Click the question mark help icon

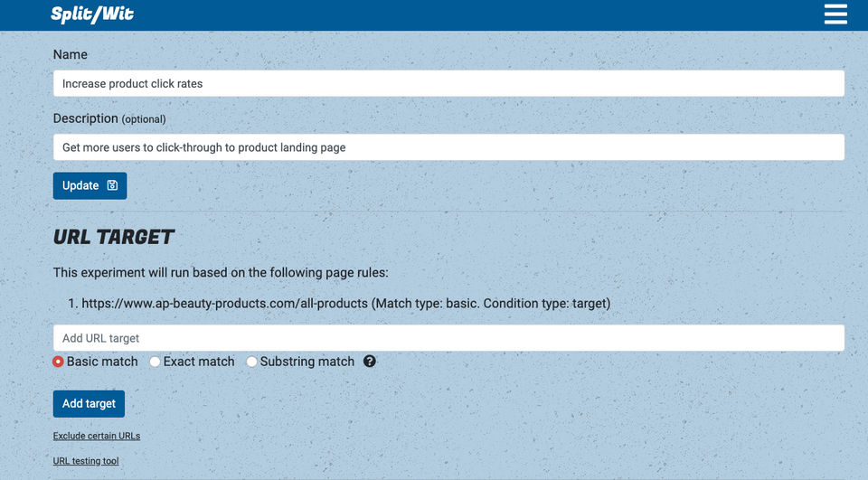click(369, 362)
